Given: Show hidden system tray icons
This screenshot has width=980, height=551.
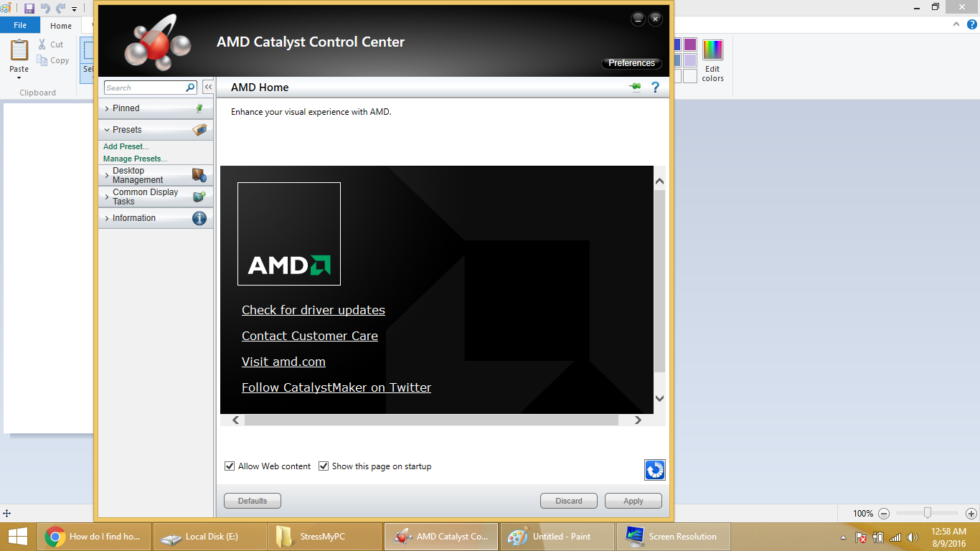Looking at the screenshot, I should pos(844,537).
